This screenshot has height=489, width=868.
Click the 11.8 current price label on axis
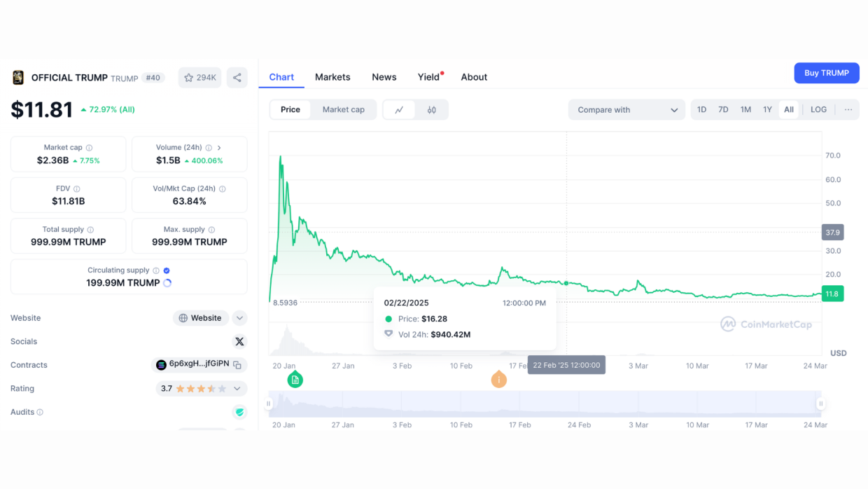coord(832,294)
